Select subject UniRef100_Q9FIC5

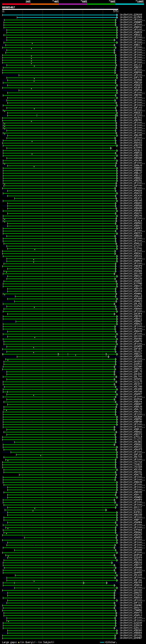(x=131, y=603)
